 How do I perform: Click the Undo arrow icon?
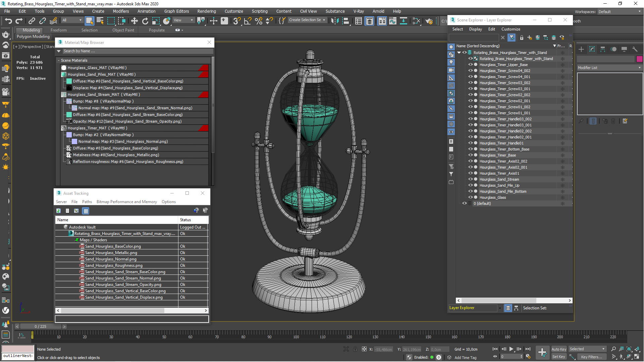pos(8,21)
